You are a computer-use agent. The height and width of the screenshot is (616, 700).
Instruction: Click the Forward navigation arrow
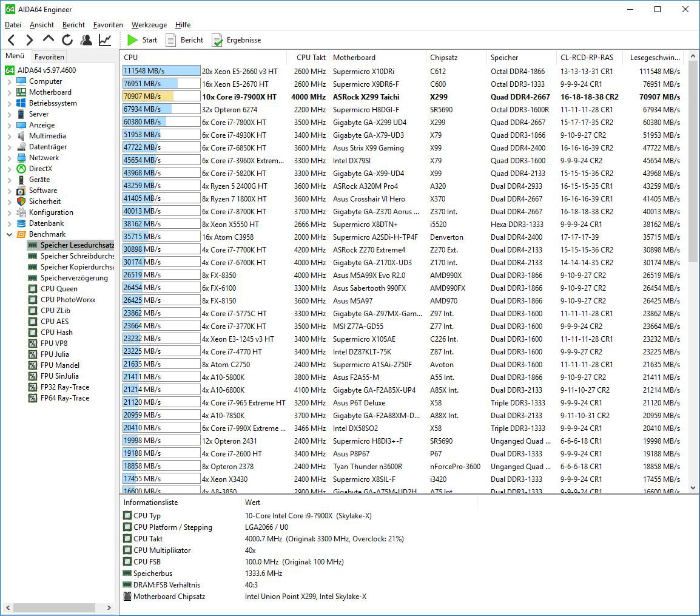pyautogui.click(x=30, y=40)
